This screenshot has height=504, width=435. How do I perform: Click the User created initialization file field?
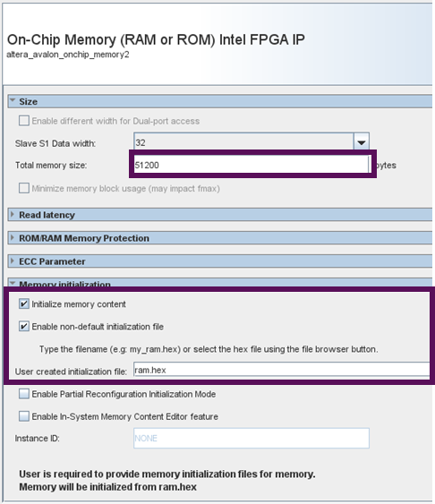click(281, 370)
